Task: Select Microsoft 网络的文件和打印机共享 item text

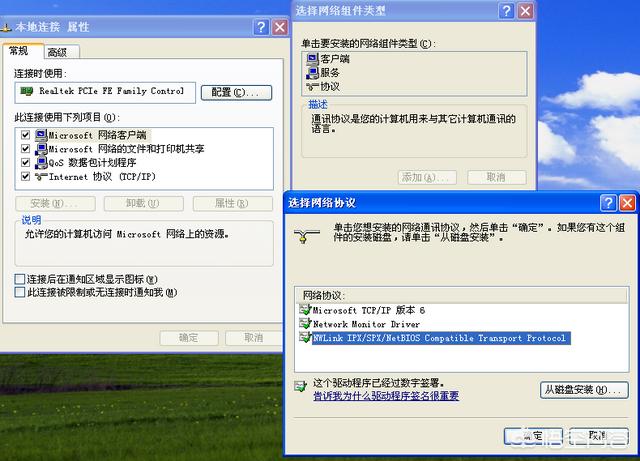Action: [126, 149]
